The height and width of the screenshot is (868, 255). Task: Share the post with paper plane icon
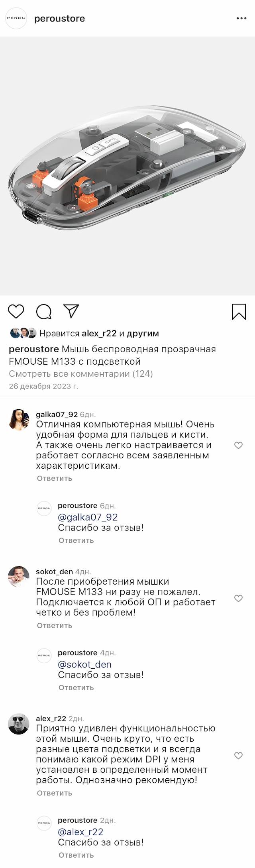[x=71, y=311]
